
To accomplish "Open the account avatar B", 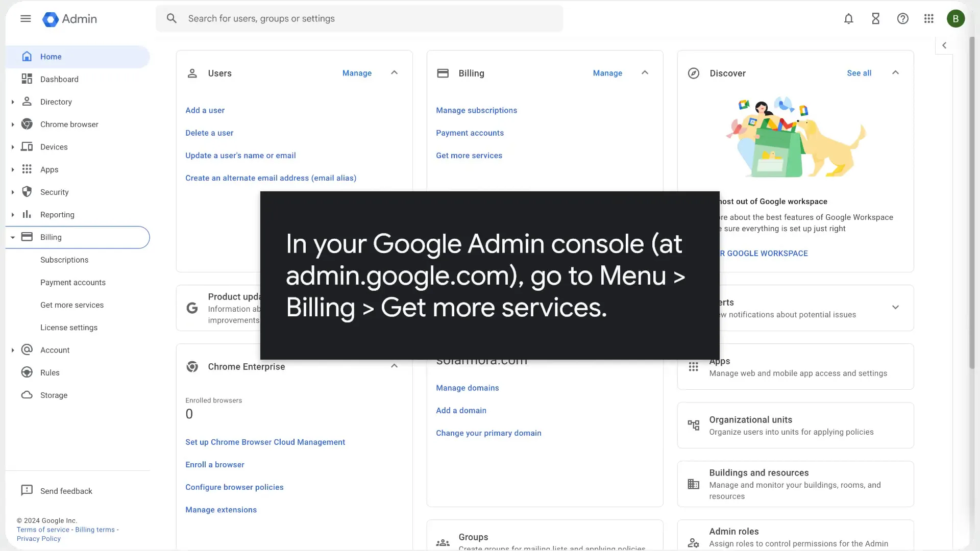I will pyautogui.click(x=955, y=19).
